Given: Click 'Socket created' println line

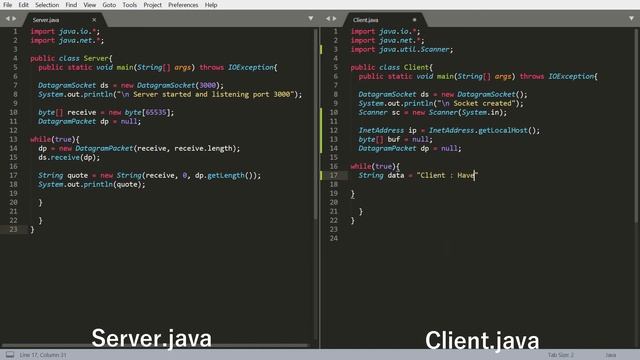Looking at the screenshot, I should point(441,103).
